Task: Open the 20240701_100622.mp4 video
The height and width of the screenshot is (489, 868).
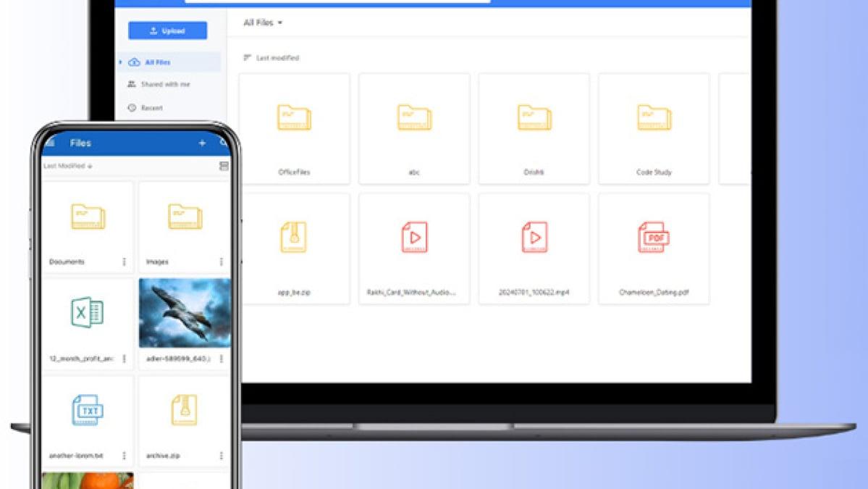Action: [x=534, y=248]
